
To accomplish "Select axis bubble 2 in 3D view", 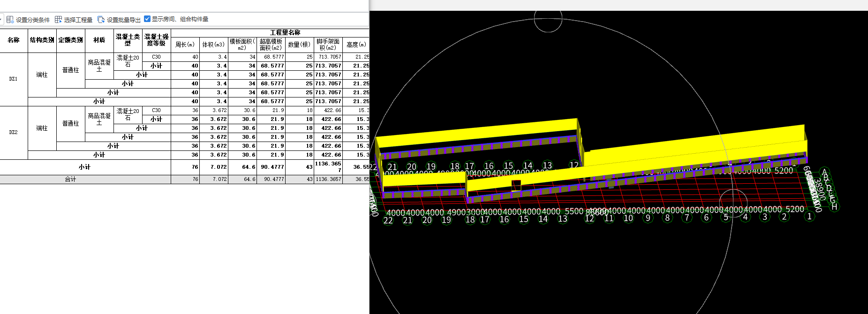I will click(784, 217).
